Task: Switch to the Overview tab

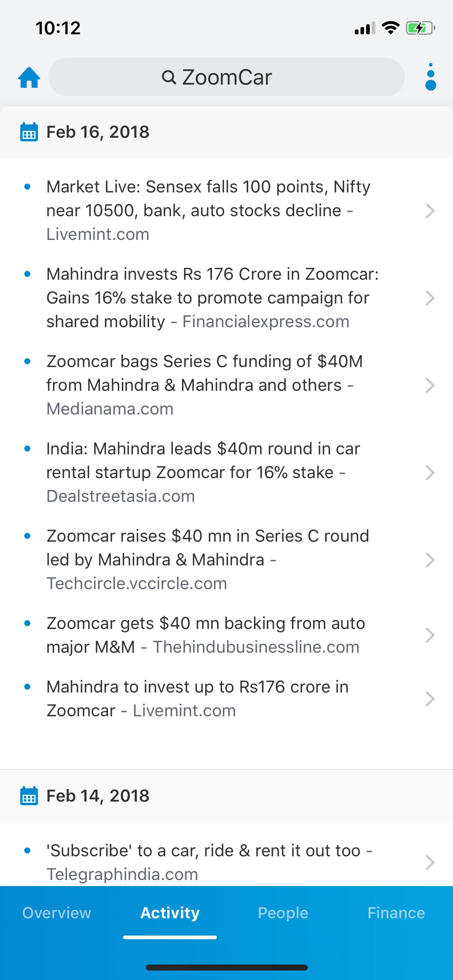Action: tap(57, 913)
